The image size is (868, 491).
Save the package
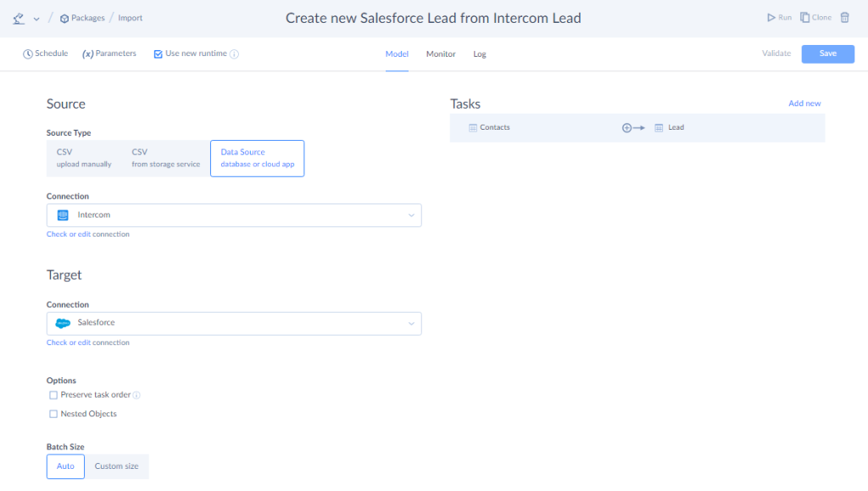[x=827, y=53]
